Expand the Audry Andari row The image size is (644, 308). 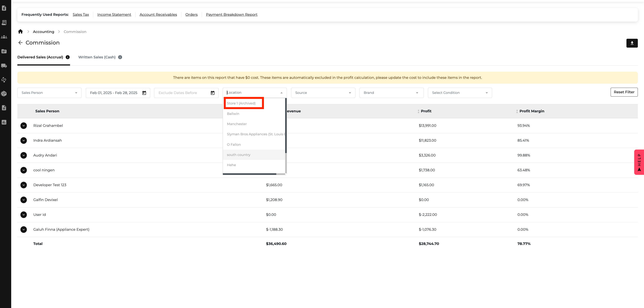coord(24,155)
